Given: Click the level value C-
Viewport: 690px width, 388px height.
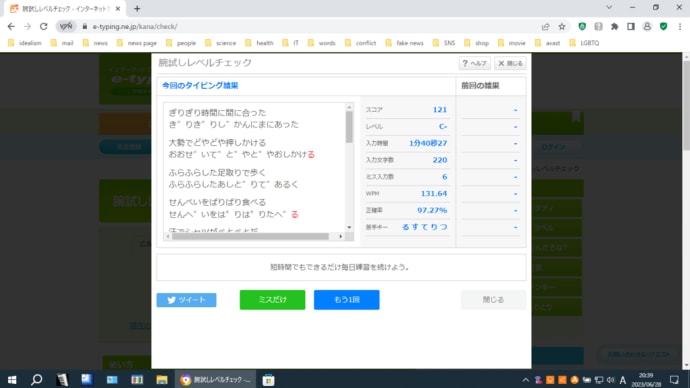Looking at the screenshot, I should [x=443, y=126].
